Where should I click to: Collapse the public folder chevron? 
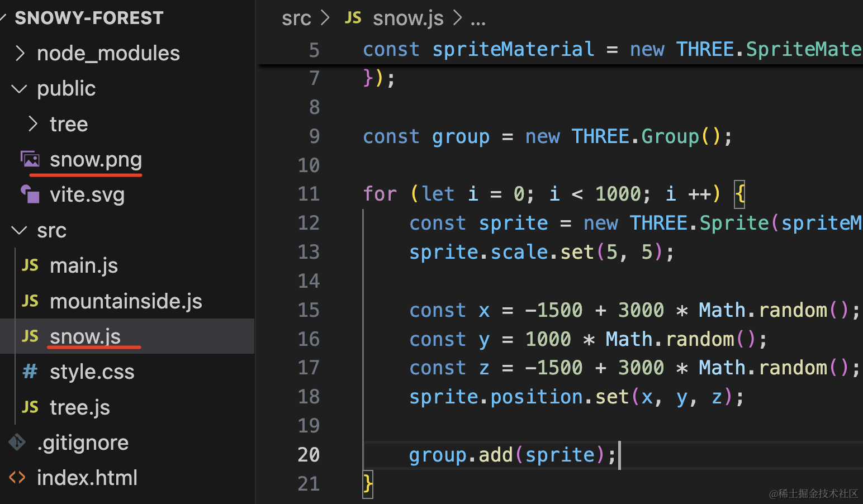pos(20,89)
